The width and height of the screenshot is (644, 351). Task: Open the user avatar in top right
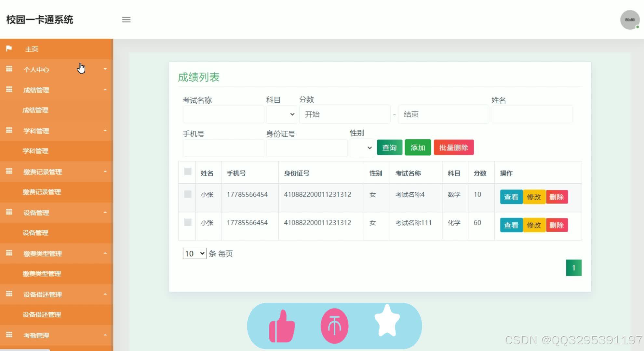coord(630,20)
